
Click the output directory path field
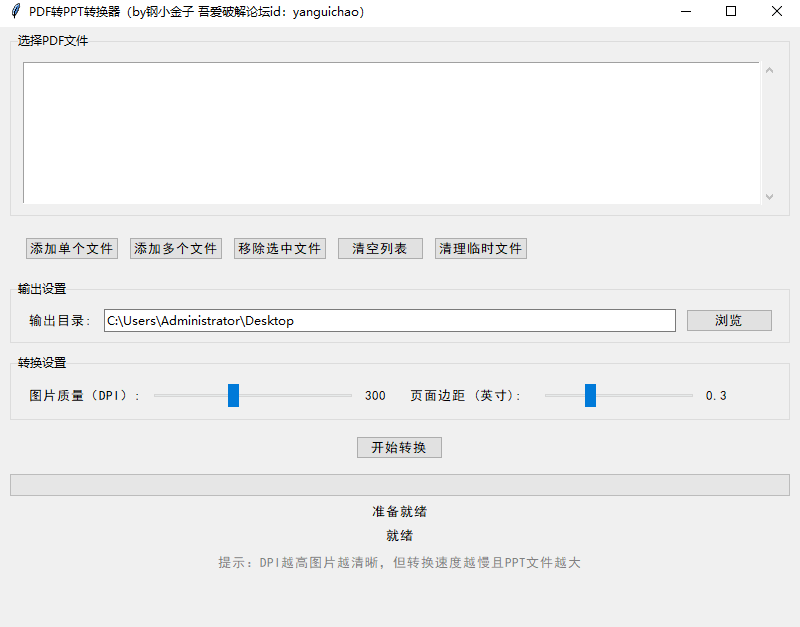tap(390, 320)
